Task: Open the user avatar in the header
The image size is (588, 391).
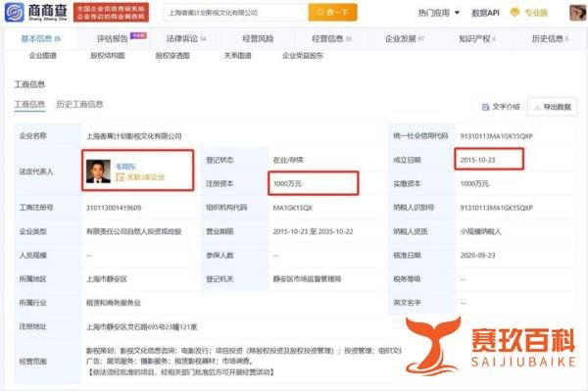Action: click(577, 13)
